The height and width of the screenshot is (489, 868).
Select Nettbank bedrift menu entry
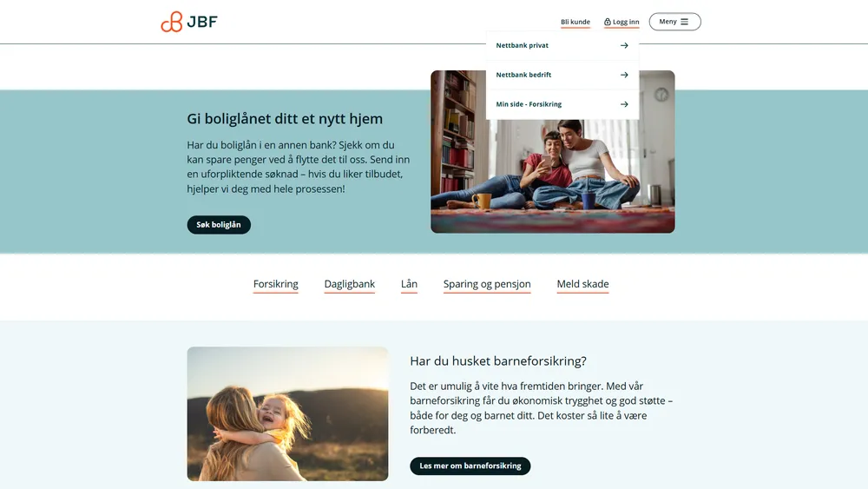(x=562, y=75)
